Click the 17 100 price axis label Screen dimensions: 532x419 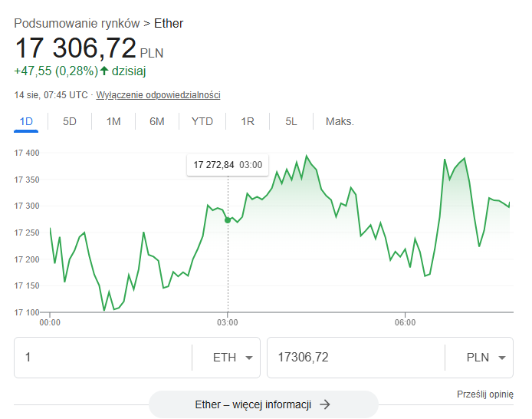pyautogui.click(x=27, y=312)
